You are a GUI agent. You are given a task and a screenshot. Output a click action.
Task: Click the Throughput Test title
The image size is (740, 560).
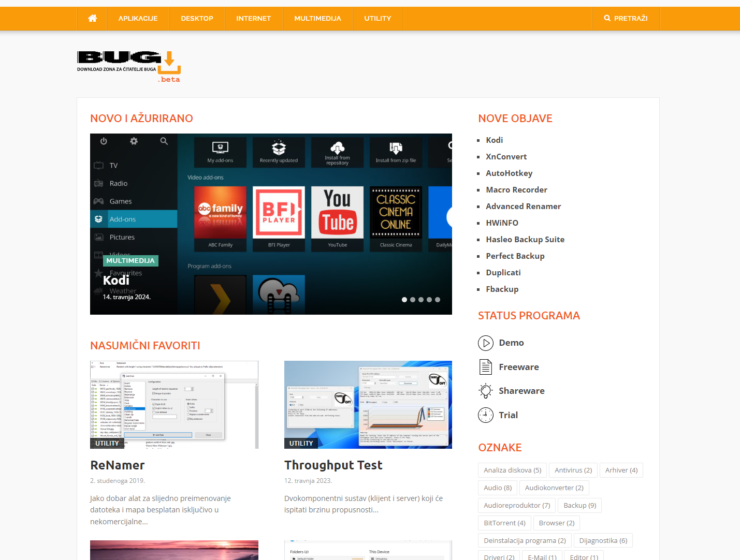click(333, 465)
